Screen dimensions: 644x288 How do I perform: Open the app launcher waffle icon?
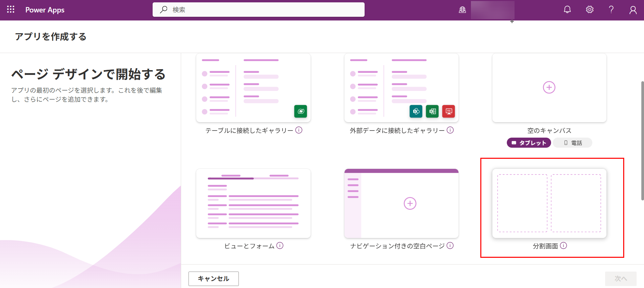click(11, 10)
